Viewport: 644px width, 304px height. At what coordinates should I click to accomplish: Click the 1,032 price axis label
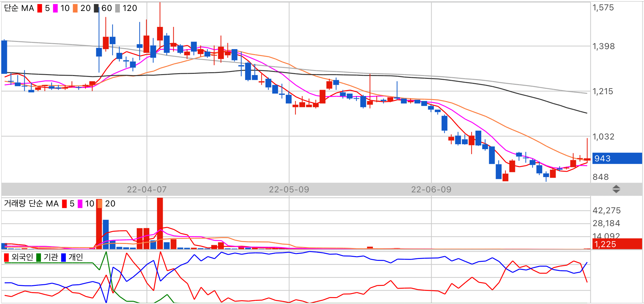(603, 137)
